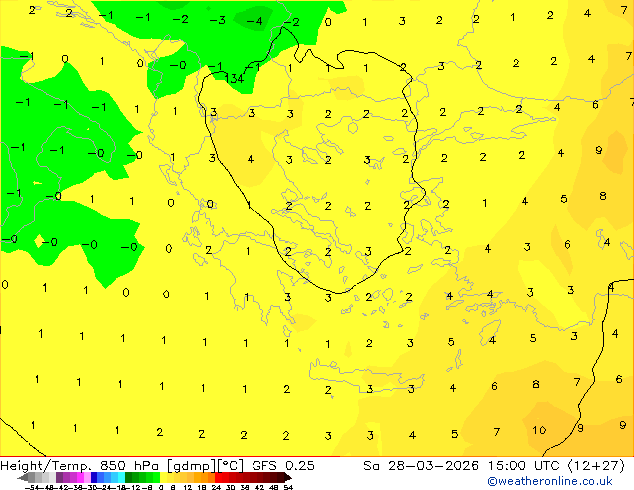Pick the cyan swatch in the legend

(x=121, y=478)
